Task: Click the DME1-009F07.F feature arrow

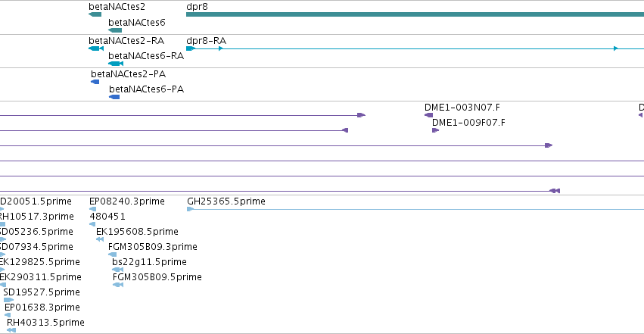Action: (436, 130)
